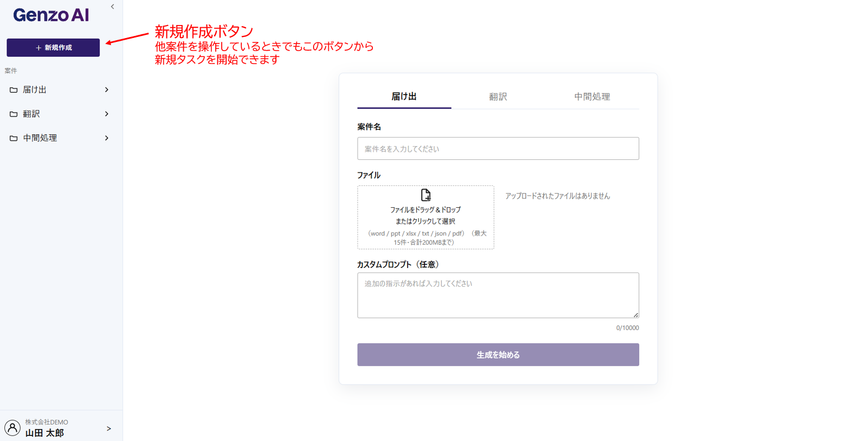
Task: Click the ファイルをドラッグ＆ドロップ upload text
Action: pyautogui.click(x=426, y=210)
